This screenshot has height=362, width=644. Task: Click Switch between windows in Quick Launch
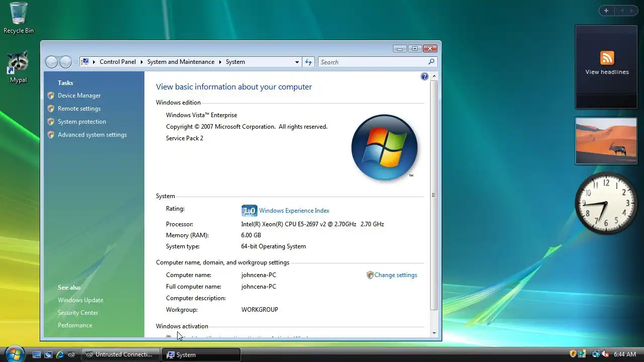(x=48, y=354)
